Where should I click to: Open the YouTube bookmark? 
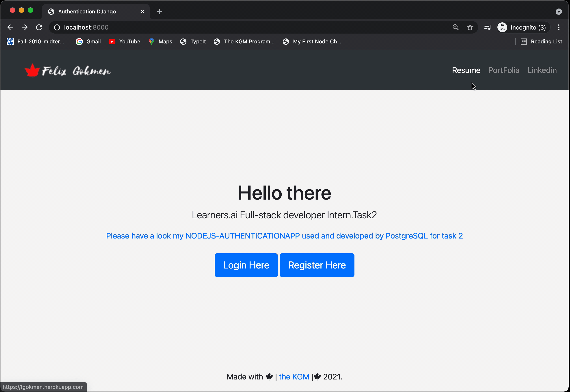[124, 42]
